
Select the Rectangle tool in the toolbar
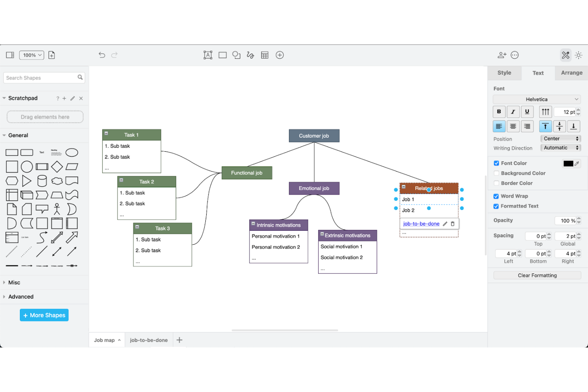tap(222, 55)
